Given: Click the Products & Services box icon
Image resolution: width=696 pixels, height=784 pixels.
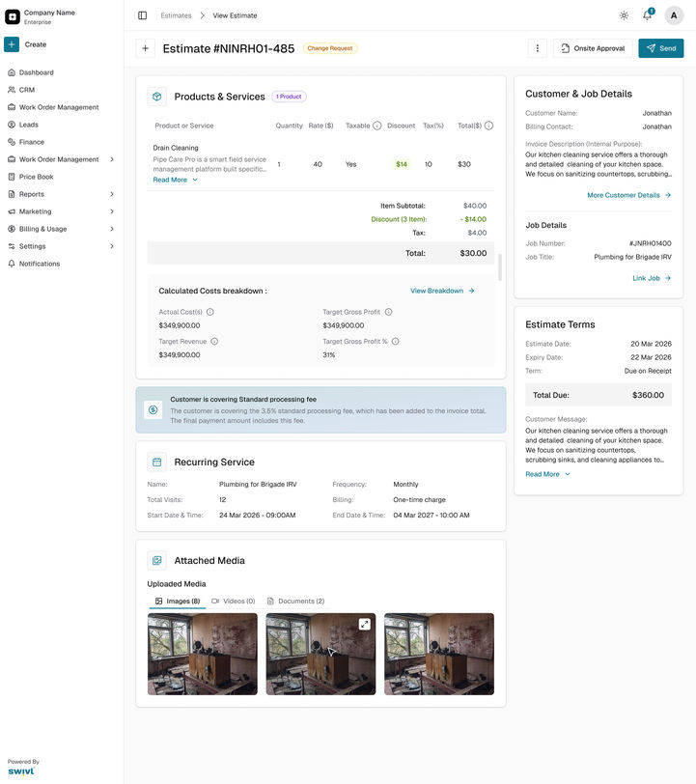Looking at the screenshot, I should pyautogui.click(x=157, y=97).
